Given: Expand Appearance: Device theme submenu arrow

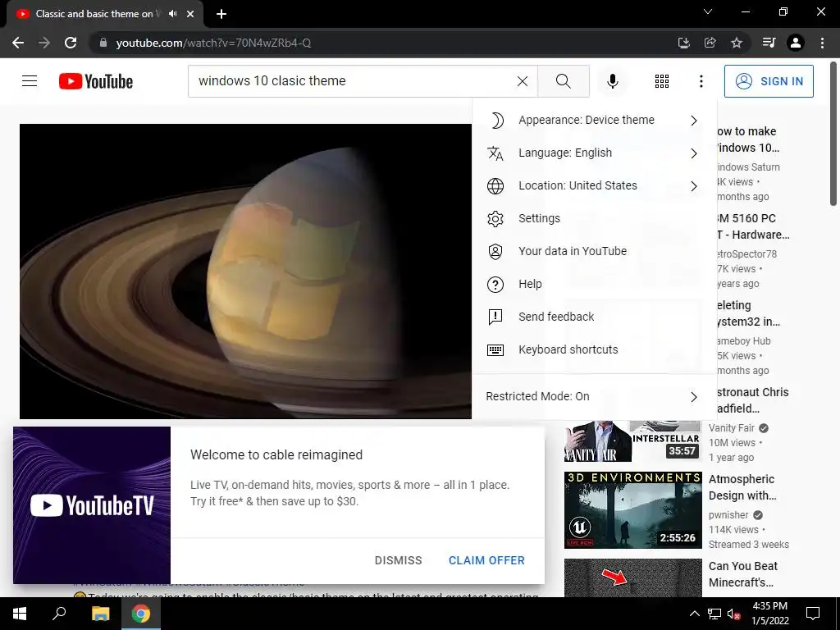Looking at the screenshot, I should [694, 121].
